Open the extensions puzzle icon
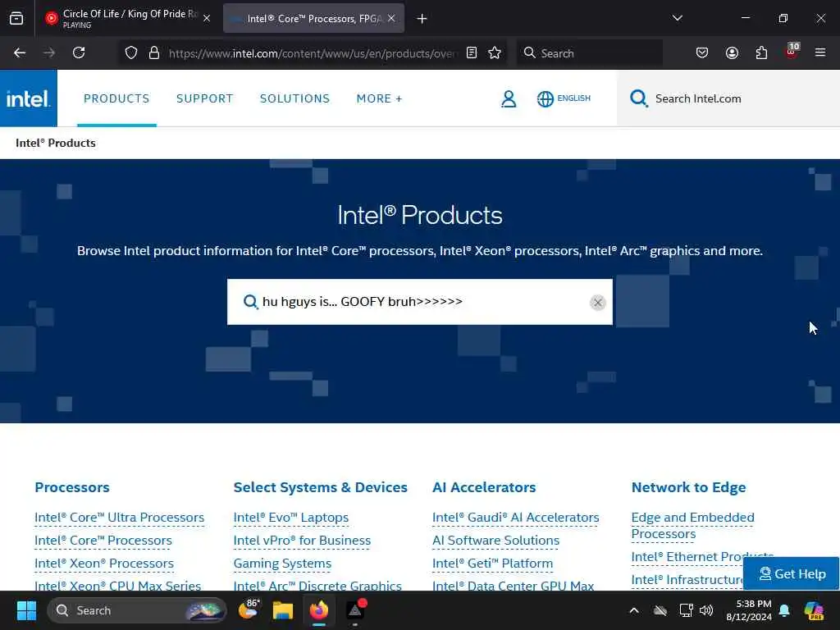This screenshot has width=840, height=630. click(761, 53)
